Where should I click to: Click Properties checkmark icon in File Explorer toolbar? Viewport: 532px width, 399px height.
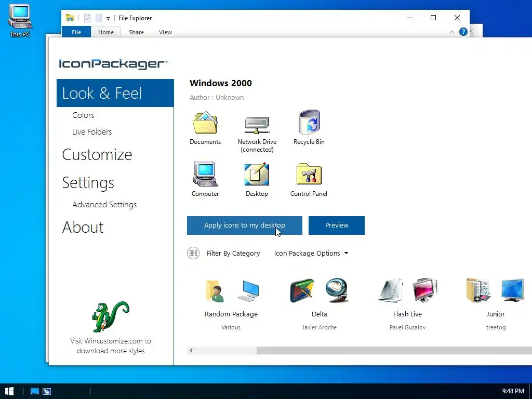tap(87, 18)
